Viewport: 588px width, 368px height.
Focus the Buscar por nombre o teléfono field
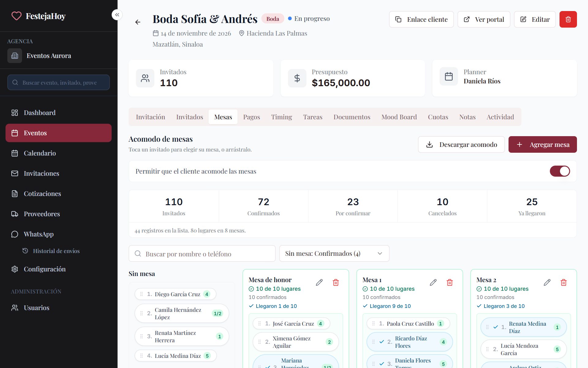click(202, 254)
